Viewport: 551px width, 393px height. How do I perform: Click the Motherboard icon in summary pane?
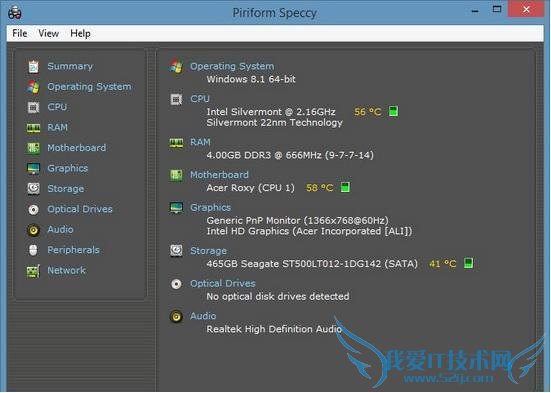click(x=176, y=175)
